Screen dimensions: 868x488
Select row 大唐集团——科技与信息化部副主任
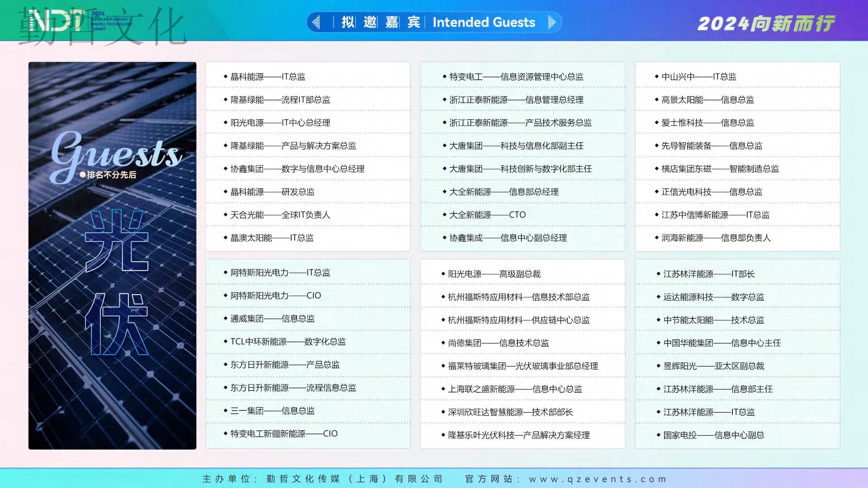(523, 146)
